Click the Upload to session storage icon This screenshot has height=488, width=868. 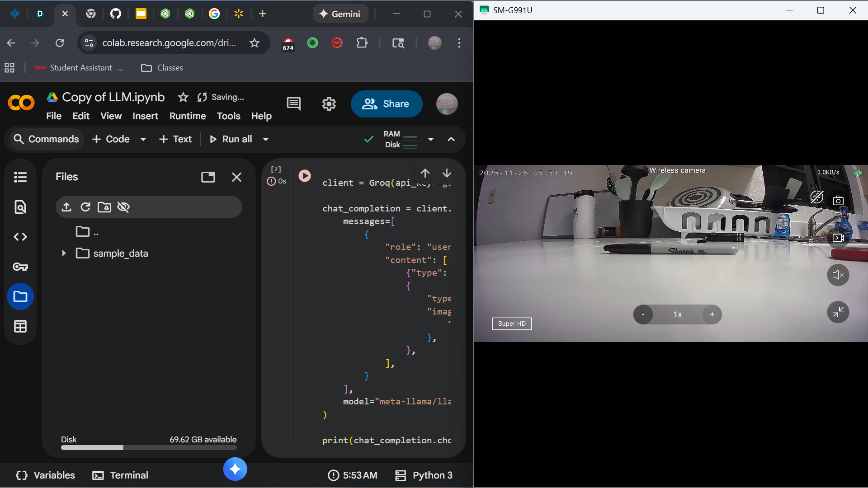coord(66,207)
